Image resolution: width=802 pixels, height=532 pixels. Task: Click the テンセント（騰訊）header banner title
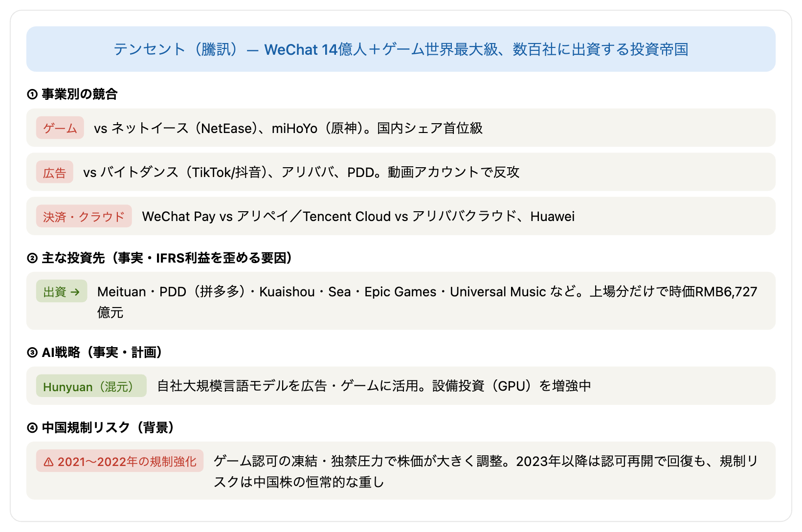pyautogui.click(x=401, y=49)
